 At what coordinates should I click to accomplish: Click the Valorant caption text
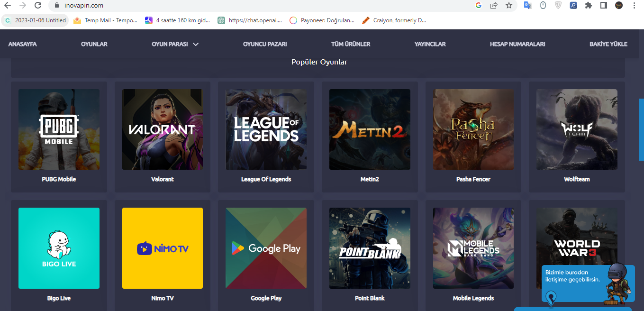pyautogui.click(x=163, y=179)
